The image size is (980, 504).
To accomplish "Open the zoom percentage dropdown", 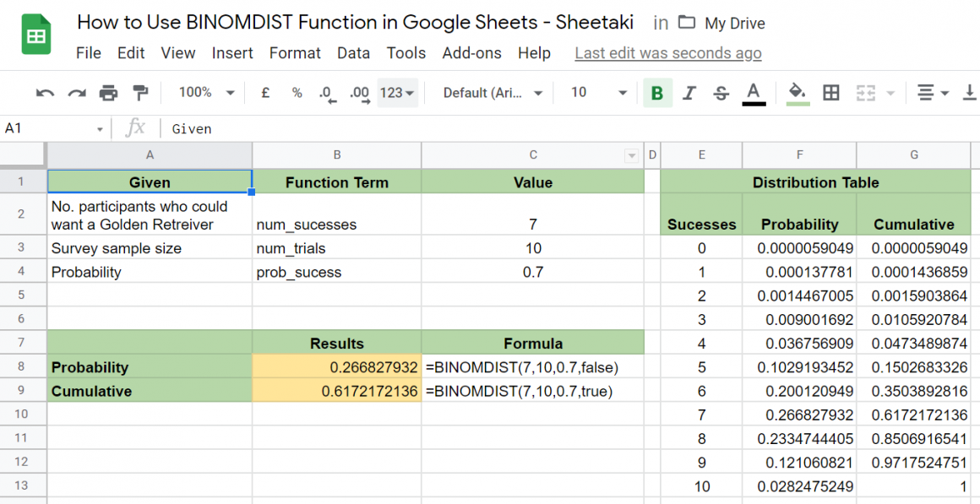I will [203, 93].
